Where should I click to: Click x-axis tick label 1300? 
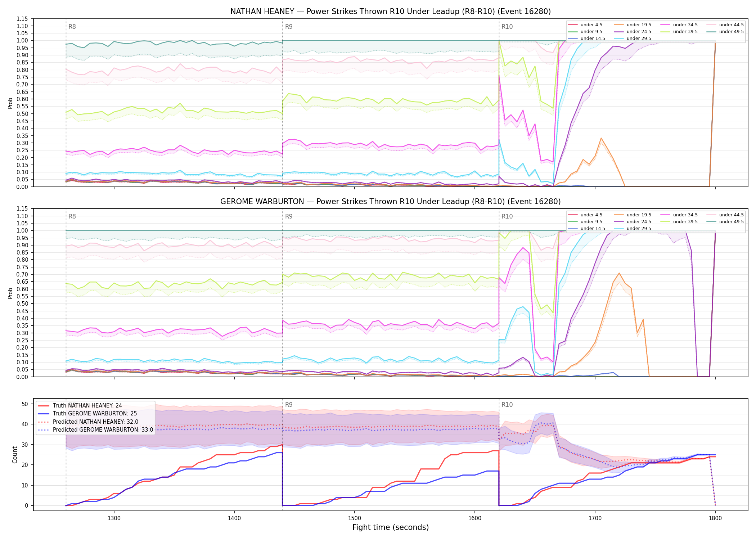114,518
